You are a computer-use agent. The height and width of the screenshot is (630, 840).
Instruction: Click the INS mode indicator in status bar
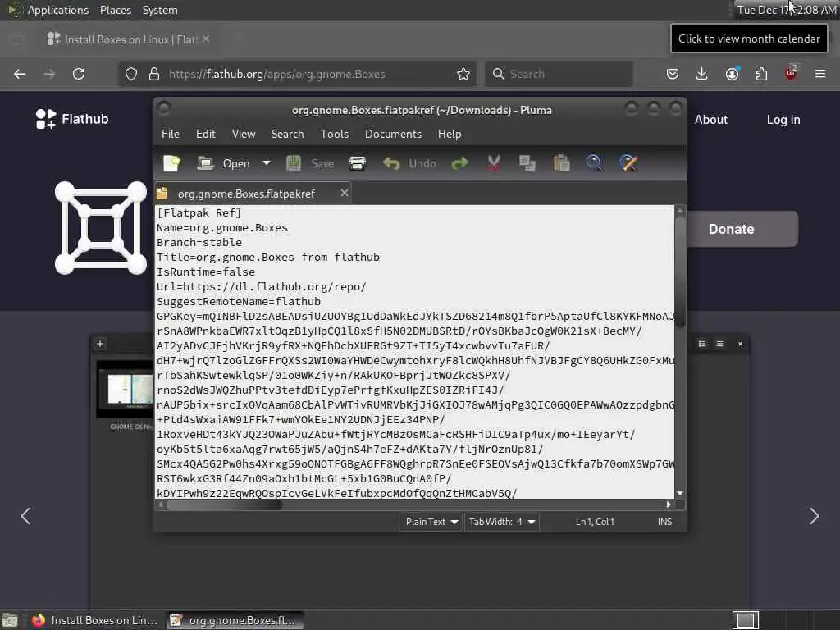[664, 522]
